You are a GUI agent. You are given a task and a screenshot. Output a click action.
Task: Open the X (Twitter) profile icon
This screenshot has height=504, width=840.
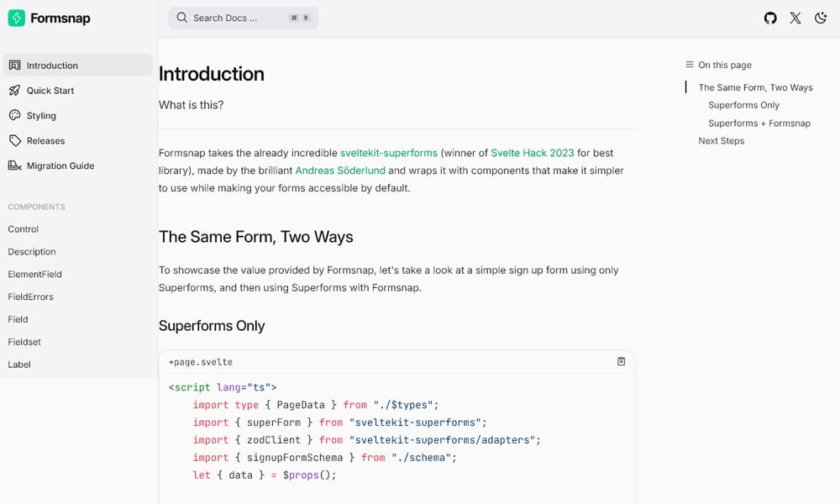point(795,18)
